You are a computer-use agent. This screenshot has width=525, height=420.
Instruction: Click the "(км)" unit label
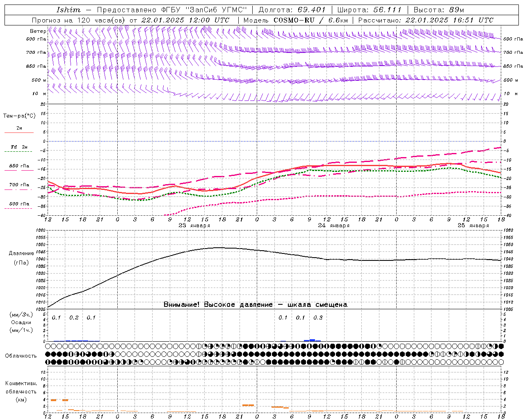21,399
